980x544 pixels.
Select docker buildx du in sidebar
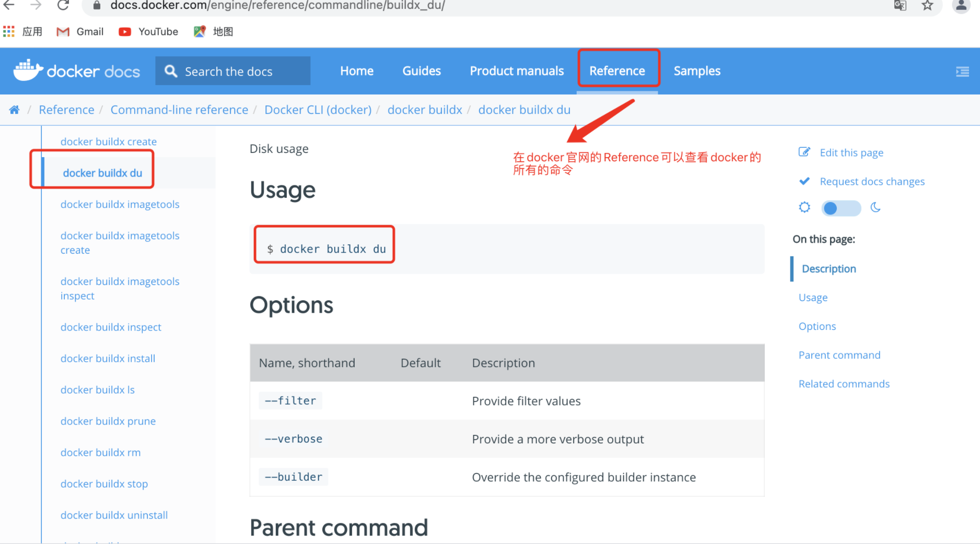(102, 173)
